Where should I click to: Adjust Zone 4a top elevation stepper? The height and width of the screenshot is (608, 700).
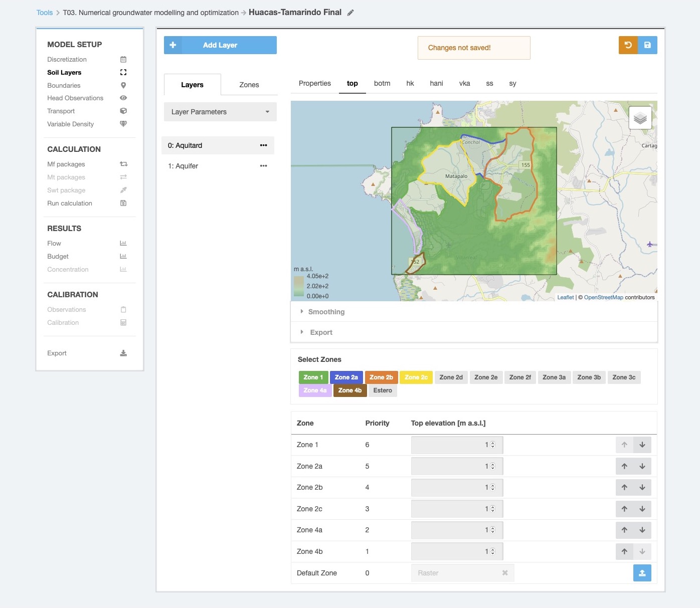[x=492, y=530]
